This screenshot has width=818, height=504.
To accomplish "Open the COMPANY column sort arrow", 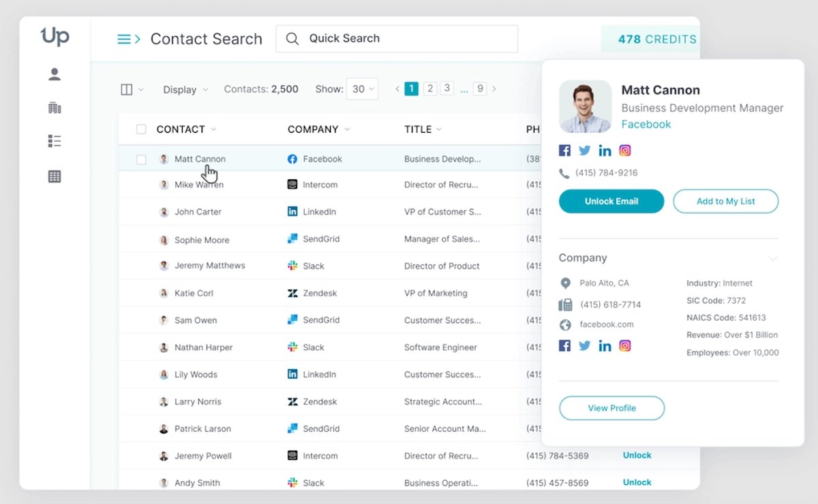I will (x=347, y=129).
